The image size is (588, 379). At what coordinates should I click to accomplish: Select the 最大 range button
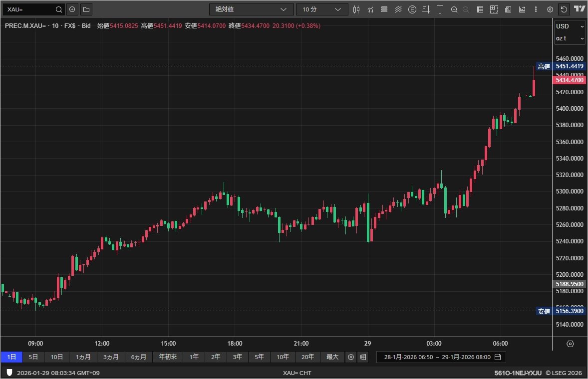pos(332,357)
